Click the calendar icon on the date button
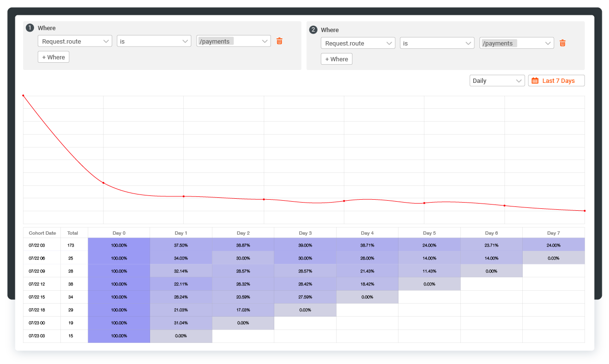Screen dimensions: 609x364 (x=535, y=80)
